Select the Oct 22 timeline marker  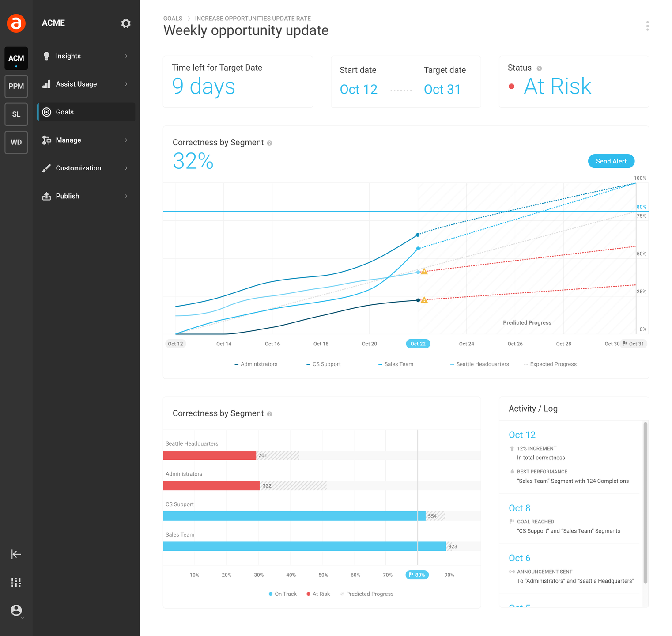[418, 344]
